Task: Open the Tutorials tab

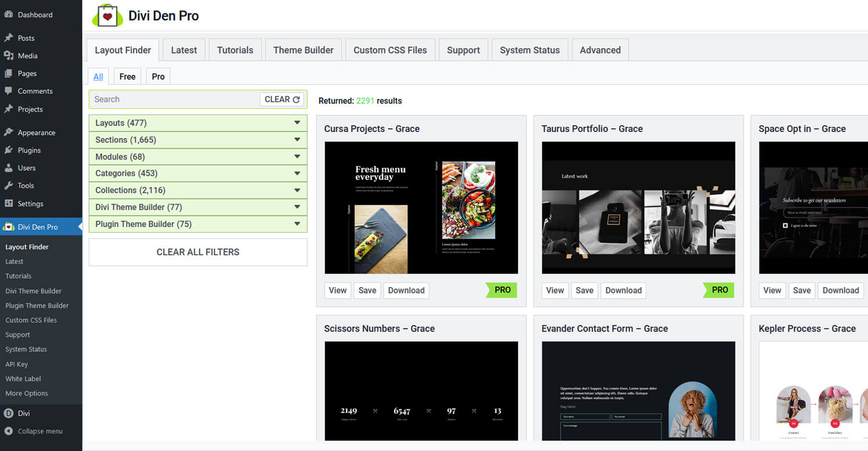Action: coord(235,50)
